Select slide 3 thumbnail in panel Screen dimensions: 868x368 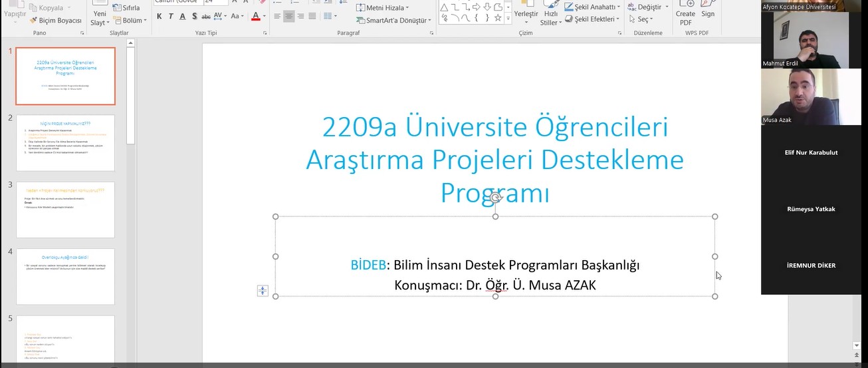click(x=65, y=210)
